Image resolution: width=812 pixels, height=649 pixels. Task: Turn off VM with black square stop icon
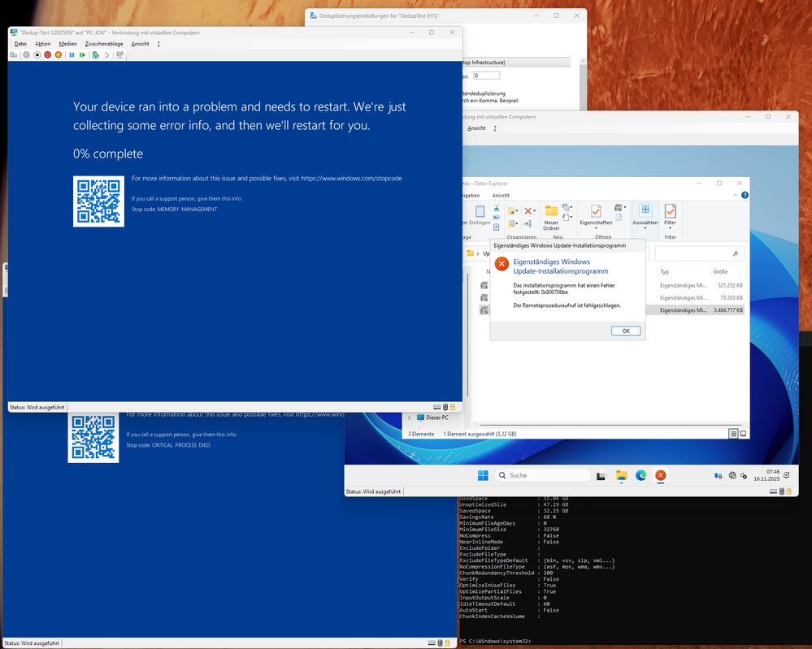(37, 55)
